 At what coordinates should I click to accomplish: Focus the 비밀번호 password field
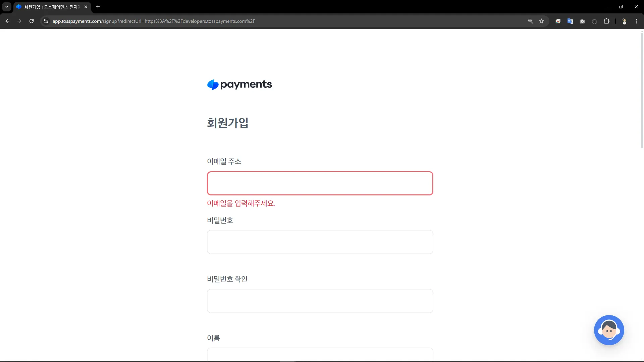point(320,242)
